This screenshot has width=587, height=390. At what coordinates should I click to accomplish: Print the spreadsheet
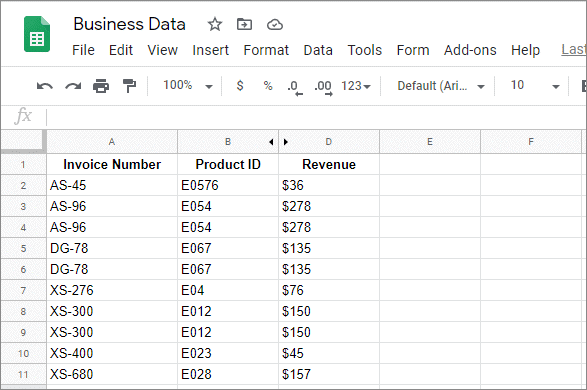[x=101, y=86]
